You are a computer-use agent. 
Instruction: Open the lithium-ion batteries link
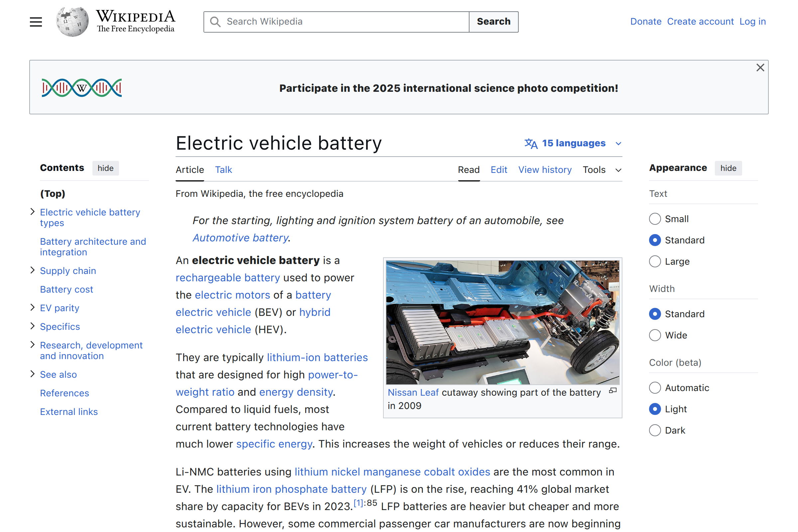click(317, 358)
